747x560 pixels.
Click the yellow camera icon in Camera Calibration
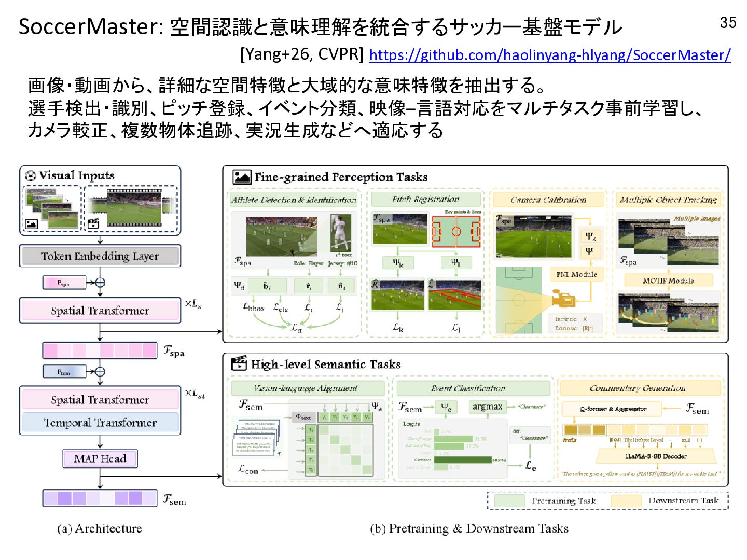point(563,299)
